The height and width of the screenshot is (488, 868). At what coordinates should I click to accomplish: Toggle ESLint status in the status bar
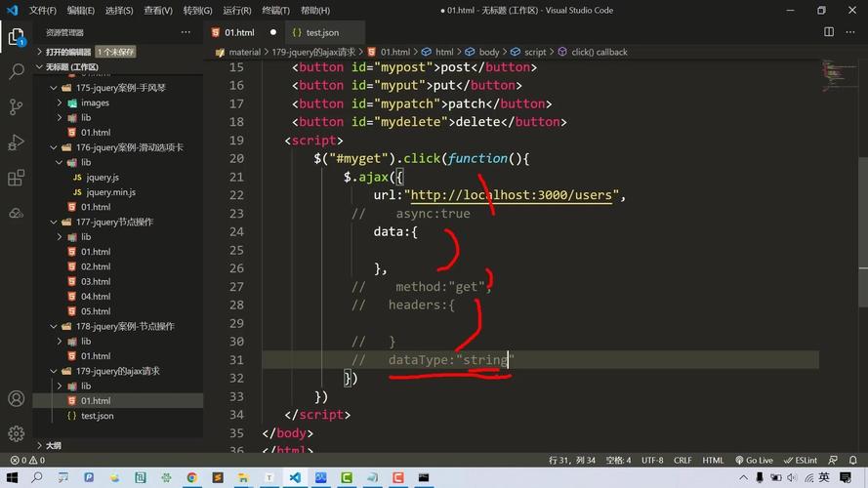tap(803, 460)
